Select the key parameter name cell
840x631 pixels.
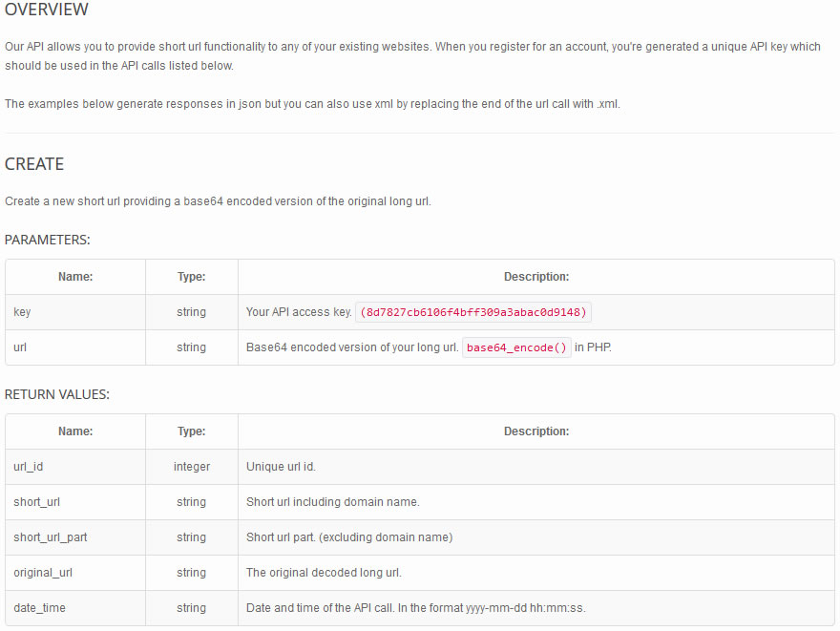[x=75, y=312]
